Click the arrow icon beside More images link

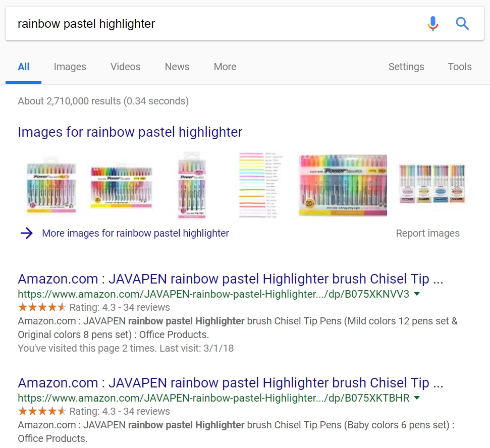pos(26,233)
